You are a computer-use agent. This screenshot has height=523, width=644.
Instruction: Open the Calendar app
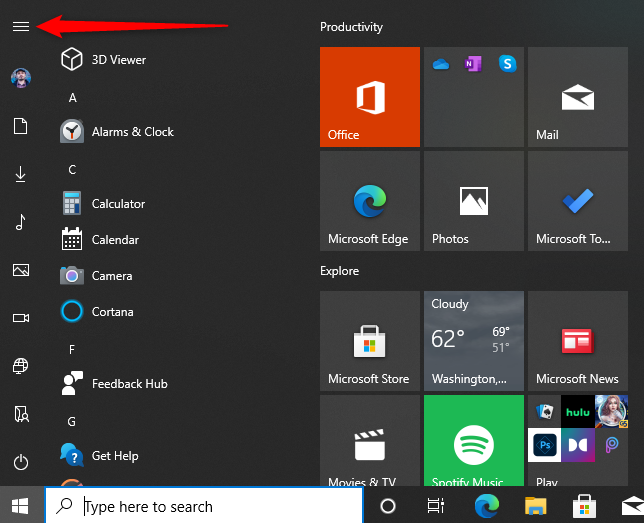pyautogui.click(x=100, y=240)
